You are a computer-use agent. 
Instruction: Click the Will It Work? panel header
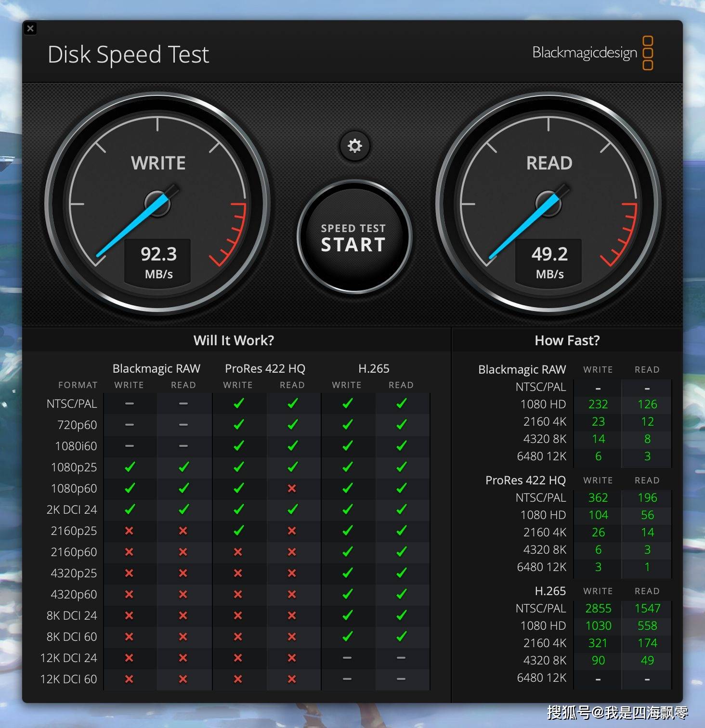coord(234,340)
